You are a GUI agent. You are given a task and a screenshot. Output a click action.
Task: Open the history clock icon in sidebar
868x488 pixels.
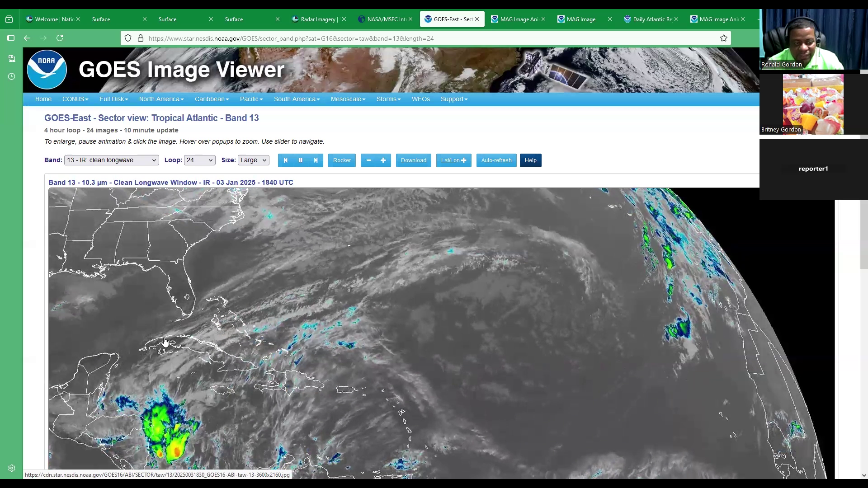12,76
